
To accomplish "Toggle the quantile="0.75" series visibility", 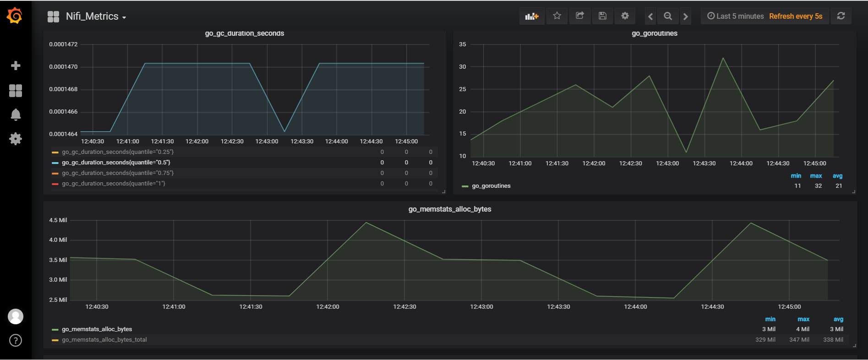I will (x=118, y=173).
